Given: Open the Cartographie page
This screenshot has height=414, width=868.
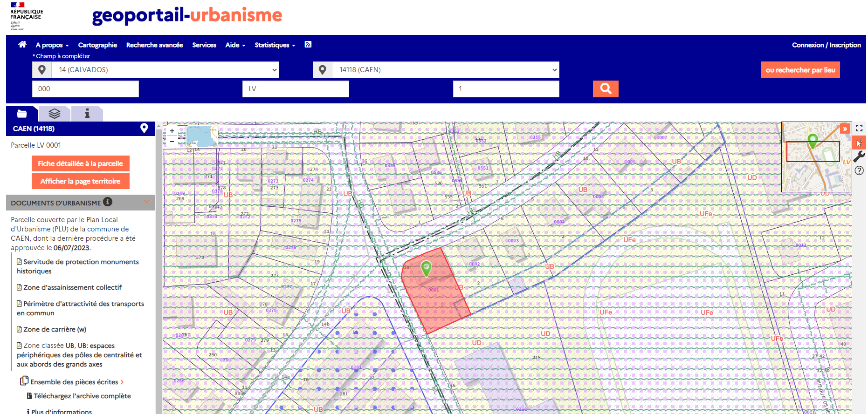Looking at the screenshot, I should [97, 45].
